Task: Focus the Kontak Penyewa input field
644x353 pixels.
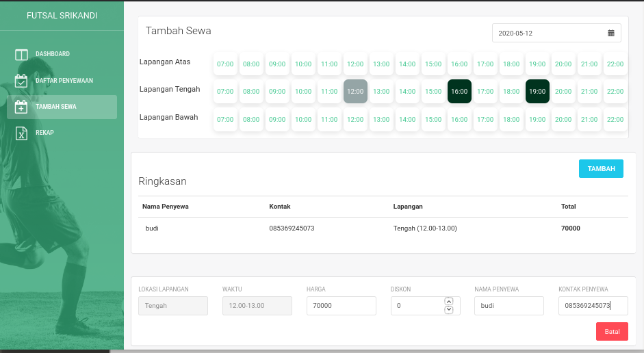Action: click(593, 306)
